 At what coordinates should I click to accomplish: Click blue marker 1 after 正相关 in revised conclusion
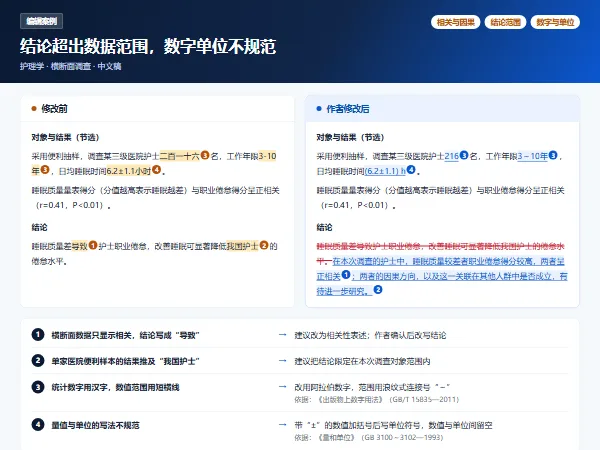[346, 275]
